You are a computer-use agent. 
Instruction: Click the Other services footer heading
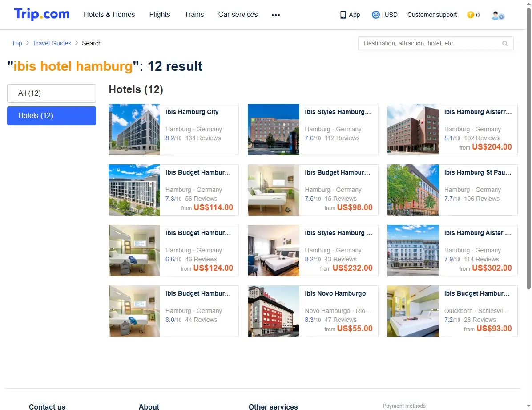[273, 407]
